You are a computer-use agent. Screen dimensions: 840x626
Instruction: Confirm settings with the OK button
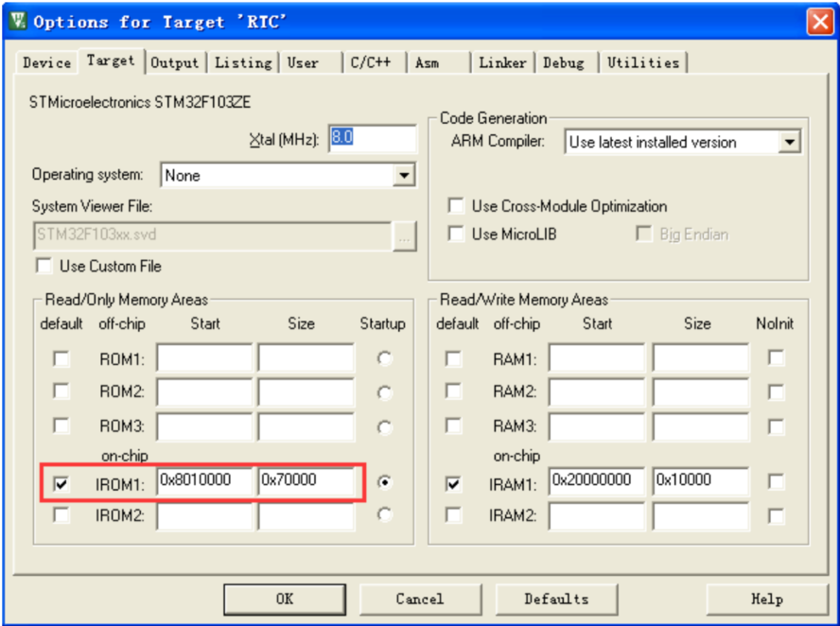[x=285, y=599]
